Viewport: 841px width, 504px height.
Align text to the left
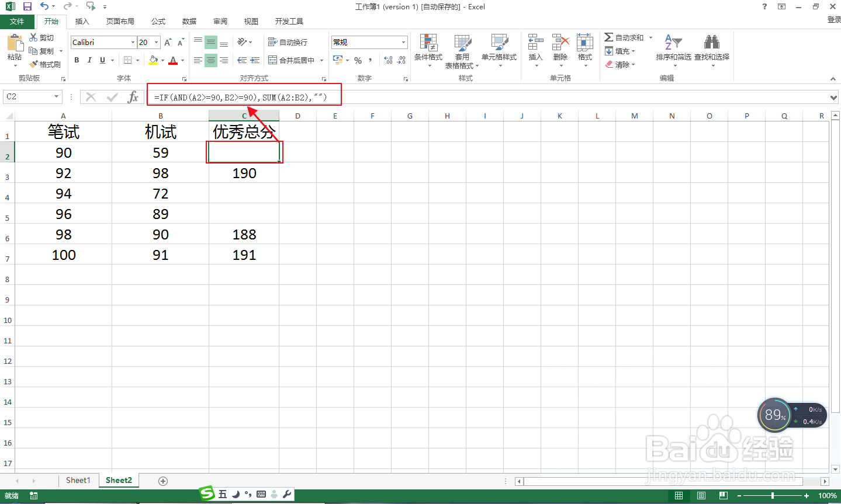pyautogui.click(x=198, y=60)
